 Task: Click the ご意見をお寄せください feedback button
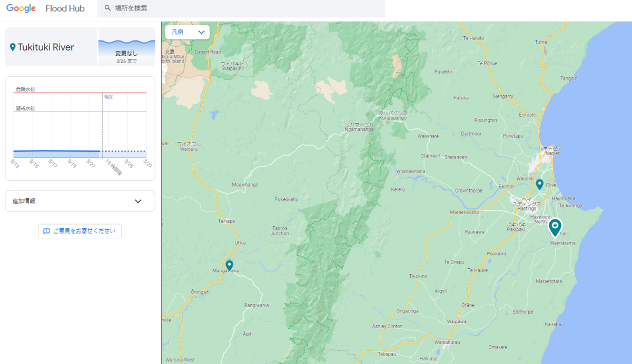(80, 231)
